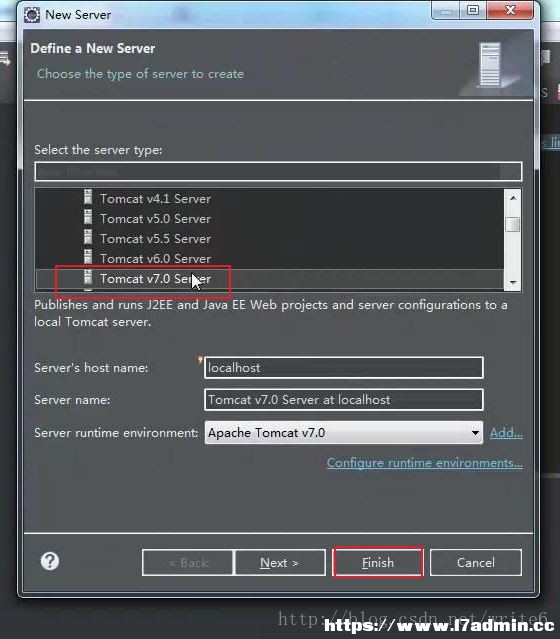Viewport: 560px width, 639px height.
Task: Click the Tomcat v5.0 Server icon
Action: (x=88, y=217)
